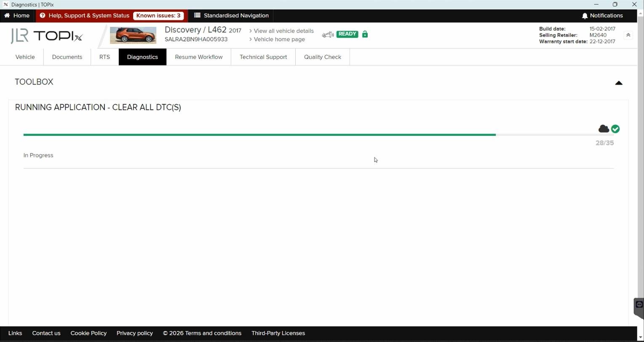Click the scrollbar down arrow

(641, 337)
